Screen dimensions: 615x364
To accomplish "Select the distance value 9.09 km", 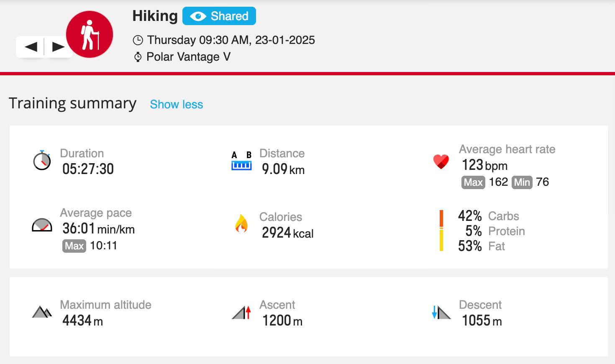I will [x=283, y=169].
